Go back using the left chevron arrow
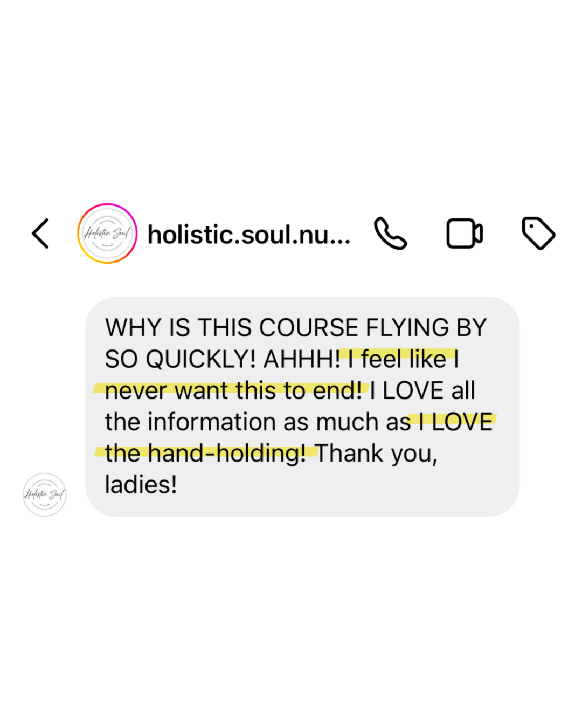This screenshot has width=582, height=728. click(40, 233)
